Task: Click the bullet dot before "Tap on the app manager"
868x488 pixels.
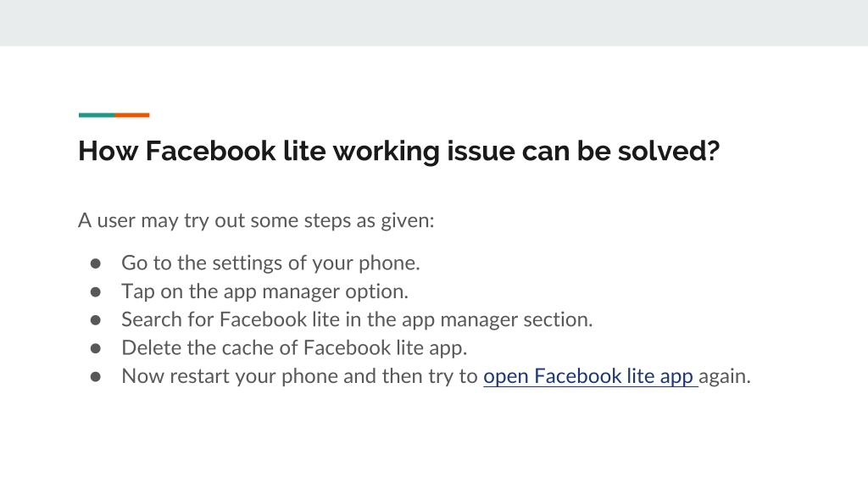Action: click(96, 292)
